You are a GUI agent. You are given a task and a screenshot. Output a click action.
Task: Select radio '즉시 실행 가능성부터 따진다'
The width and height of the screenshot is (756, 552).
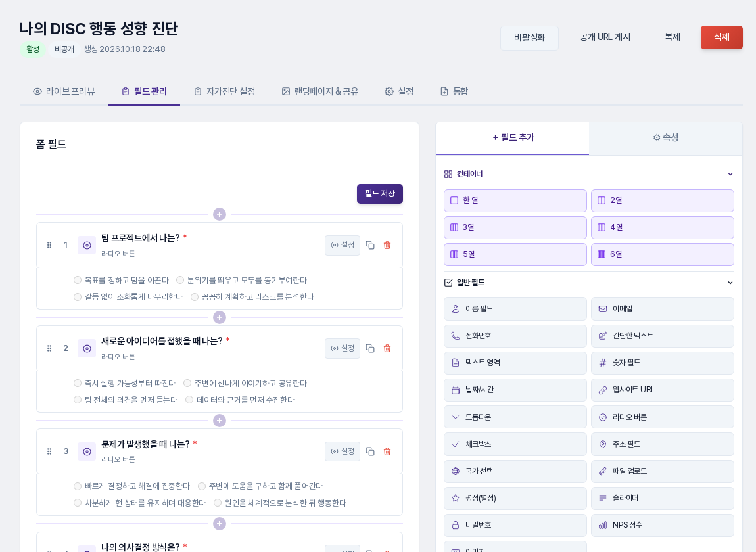[x=78, y=383]
